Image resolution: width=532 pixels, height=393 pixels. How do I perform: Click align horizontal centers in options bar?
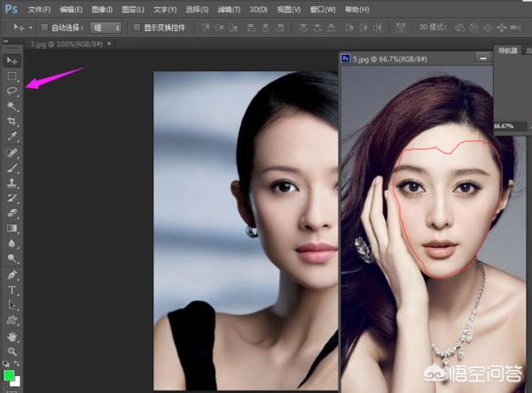266,28
